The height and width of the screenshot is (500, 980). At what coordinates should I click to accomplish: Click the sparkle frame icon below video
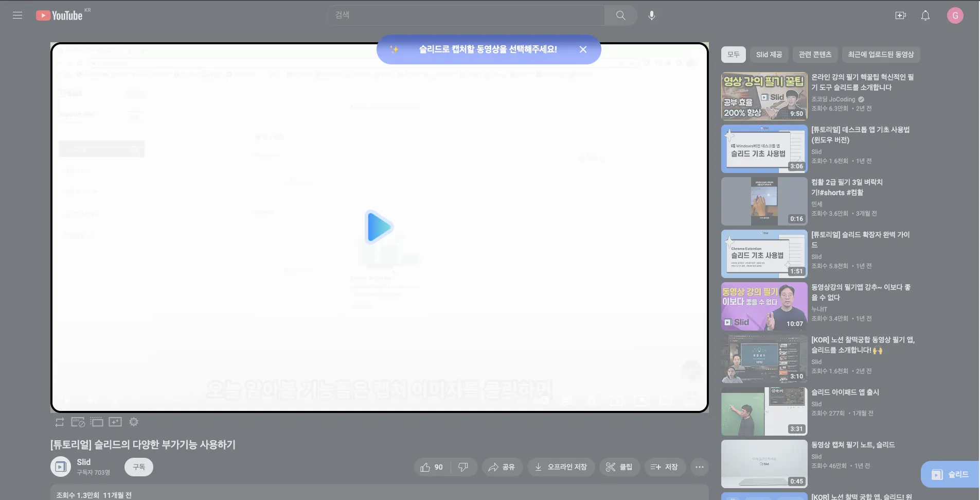coord(115,422)
